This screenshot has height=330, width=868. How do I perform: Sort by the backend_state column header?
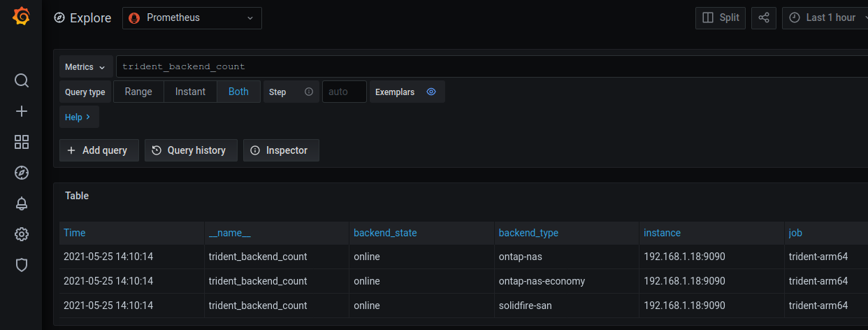point(385,233)
